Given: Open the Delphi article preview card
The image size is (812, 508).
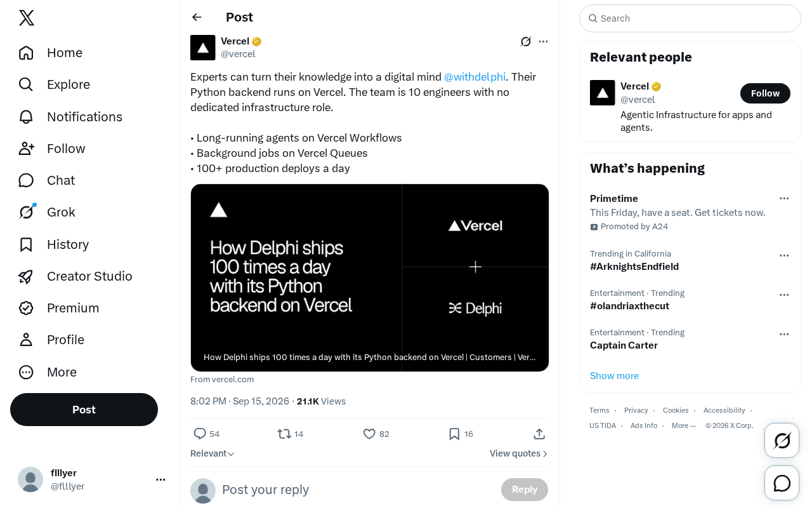Looking at the screenshot, I should (370, 277).
